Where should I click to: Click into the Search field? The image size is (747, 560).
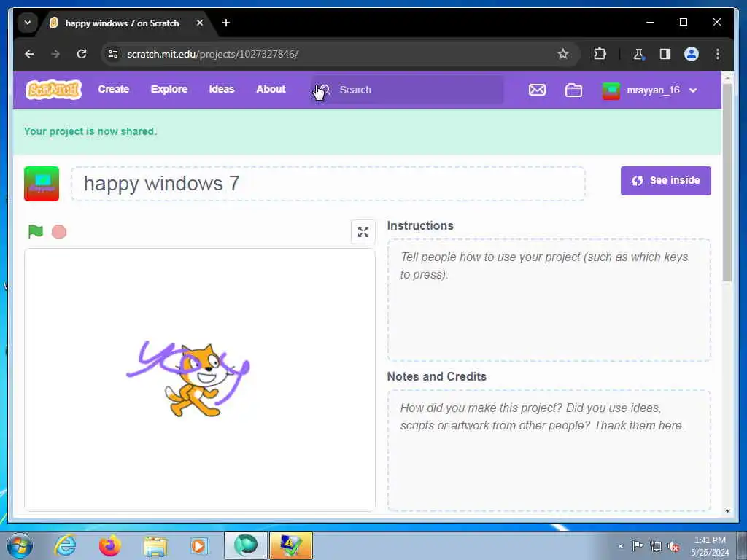[407, 90]
